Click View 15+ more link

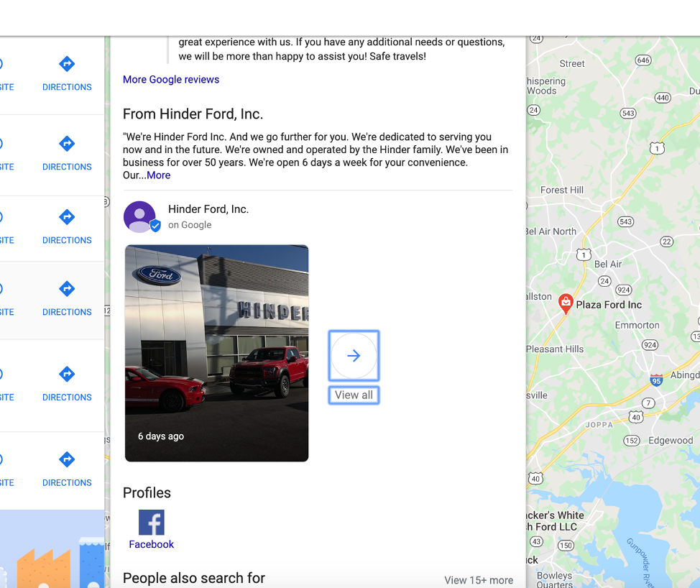[479, 580]
